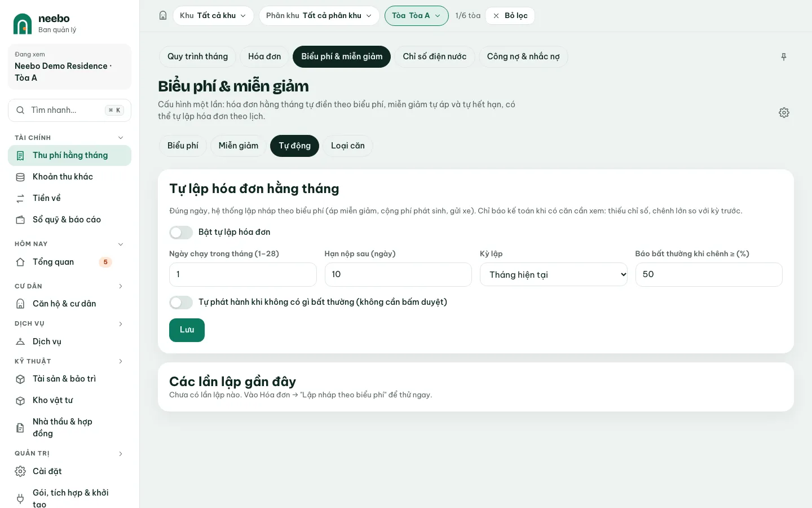Click the Hạn nộp sau (ngày) field
Viewport: 812px width, 508px height.
(398, 274)
